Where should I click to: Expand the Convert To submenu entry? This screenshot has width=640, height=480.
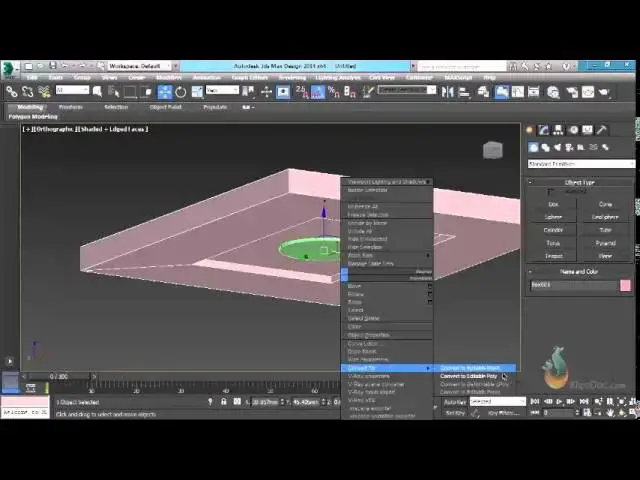point(387,368)
